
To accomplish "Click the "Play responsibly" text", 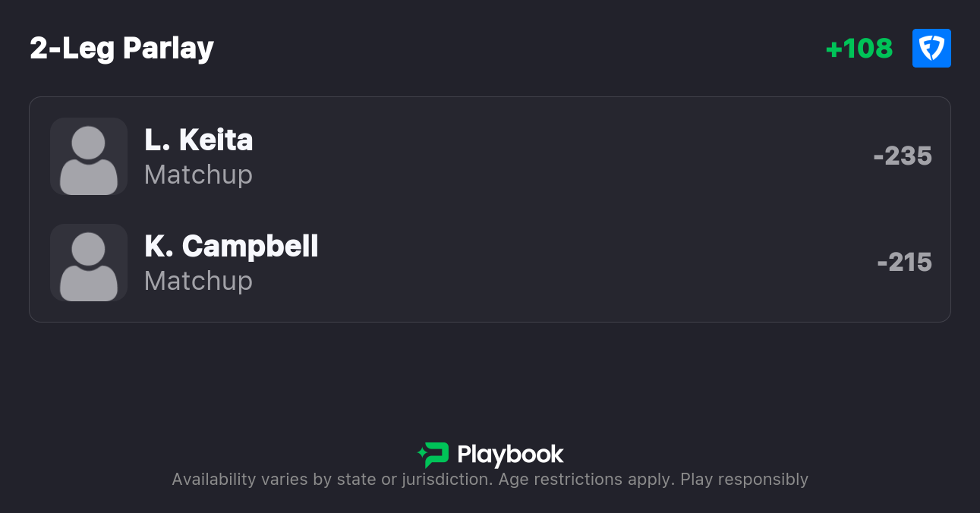I will (744, 480).
